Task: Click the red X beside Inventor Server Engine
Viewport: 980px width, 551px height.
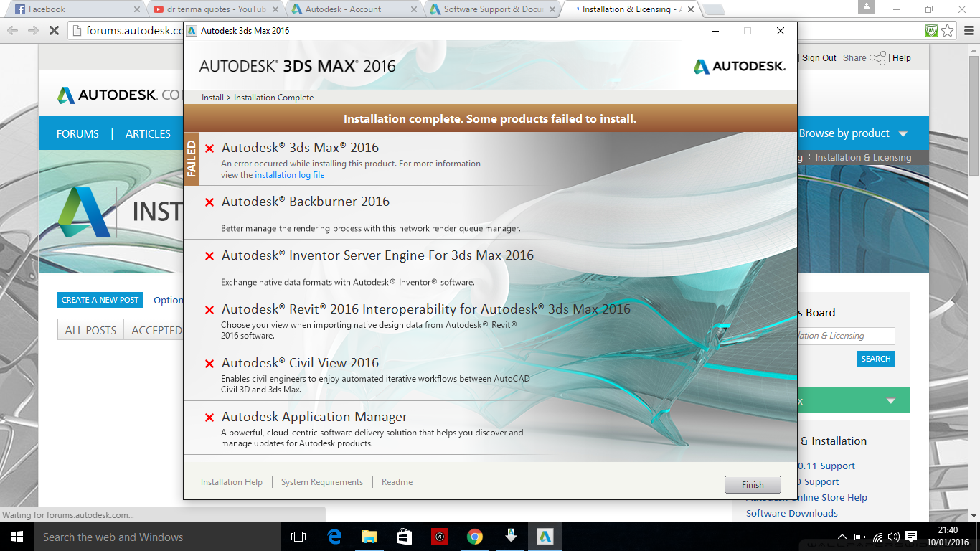Action: pos(209,256)
